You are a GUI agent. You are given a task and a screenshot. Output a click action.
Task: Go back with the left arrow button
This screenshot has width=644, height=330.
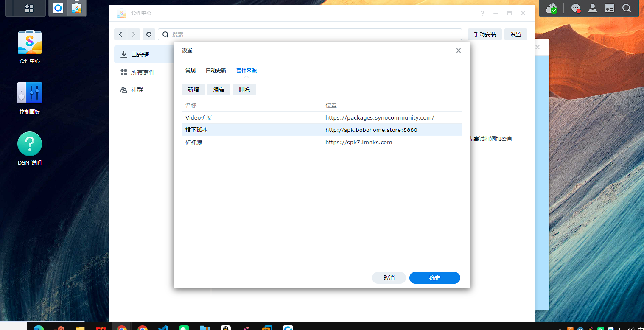click(x=120, y=34)
